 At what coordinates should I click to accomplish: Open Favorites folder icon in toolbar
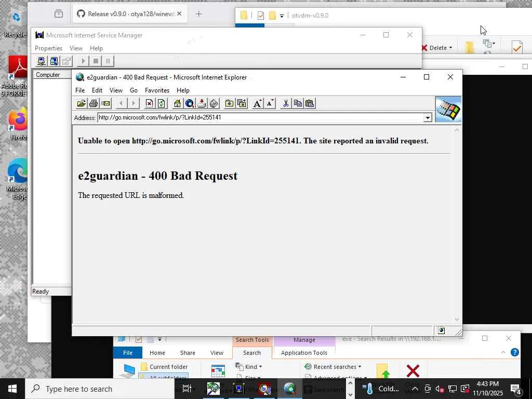tap(229, 103)
